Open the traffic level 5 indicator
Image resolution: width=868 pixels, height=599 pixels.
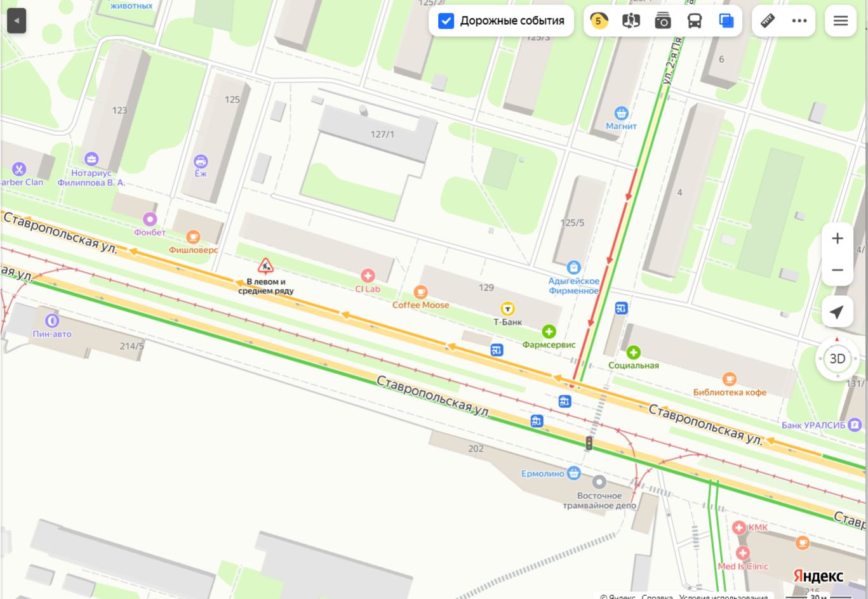point(598,21)
